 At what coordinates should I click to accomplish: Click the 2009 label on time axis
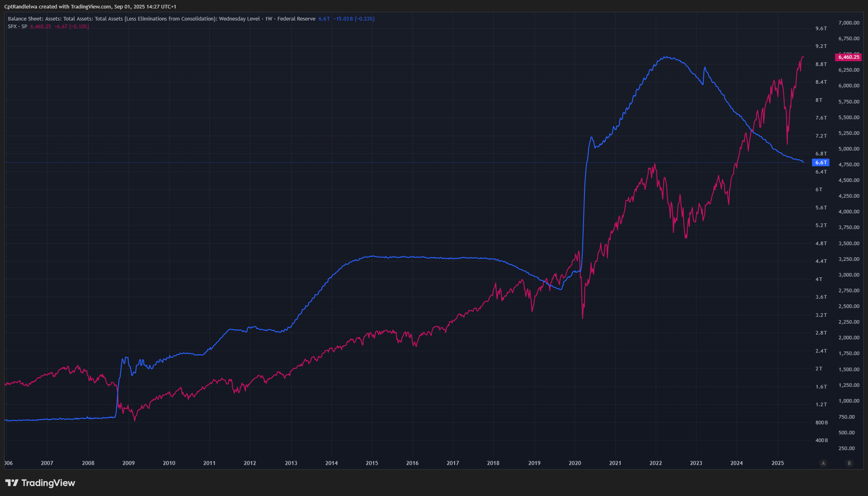(x=128, y=463)
